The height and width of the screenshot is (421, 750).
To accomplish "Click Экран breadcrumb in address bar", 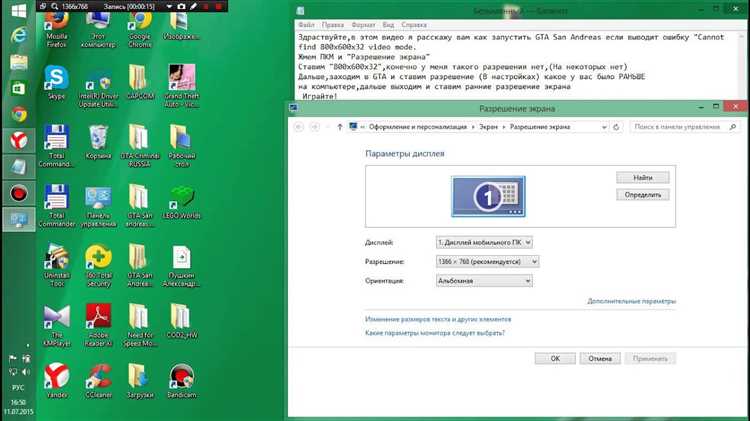I will (488, 127).
